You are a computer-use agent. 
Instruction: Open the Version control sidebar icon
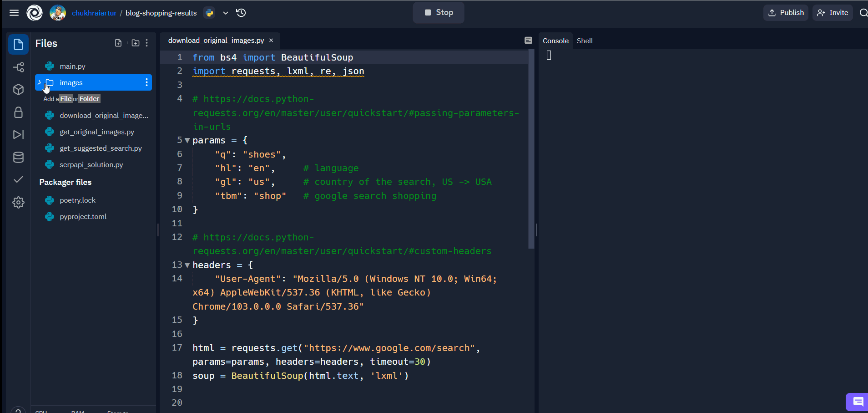click(x=18, y=67)
